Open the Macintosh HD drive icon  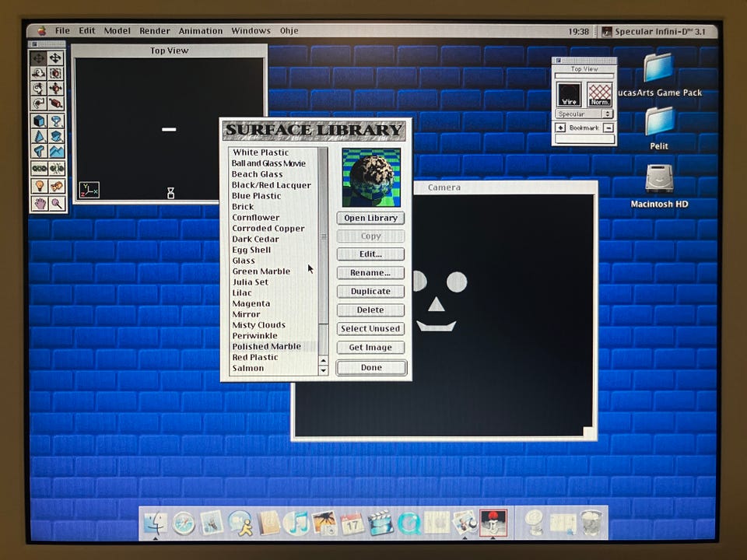659,178
